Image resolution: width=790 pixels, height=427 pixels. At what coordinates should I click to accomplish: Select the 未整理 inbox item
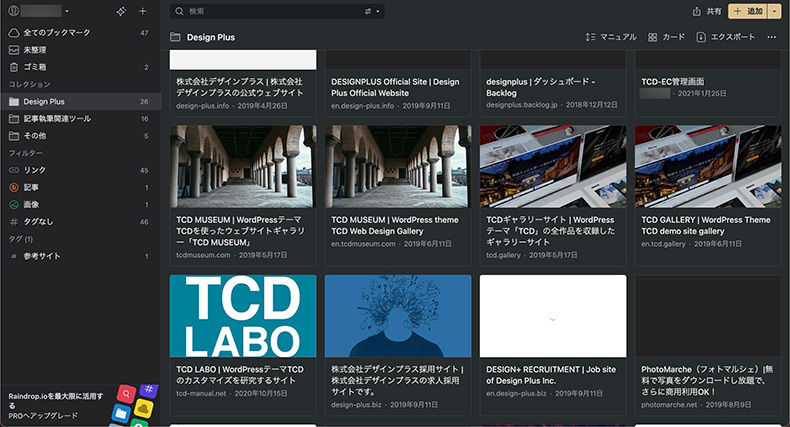click(x=81, y=50)
